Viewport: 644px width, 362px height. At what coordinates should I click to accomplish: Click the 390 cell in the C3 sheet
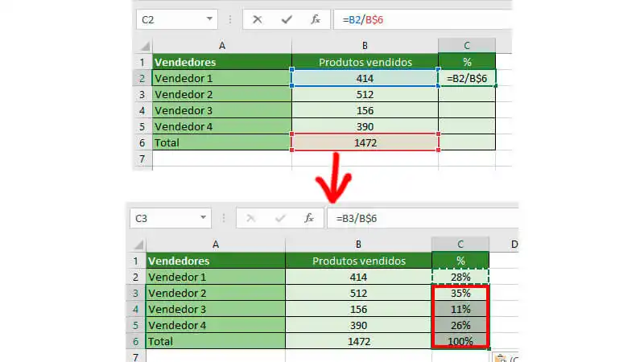(x=358, y=325)
